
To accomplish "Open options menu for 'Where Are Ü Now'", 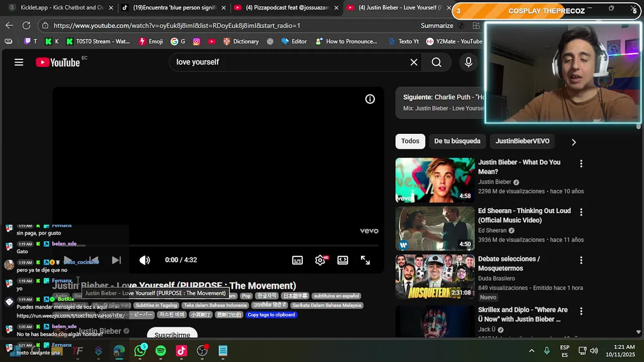I will pyautogui.click(x=581, y=311).
